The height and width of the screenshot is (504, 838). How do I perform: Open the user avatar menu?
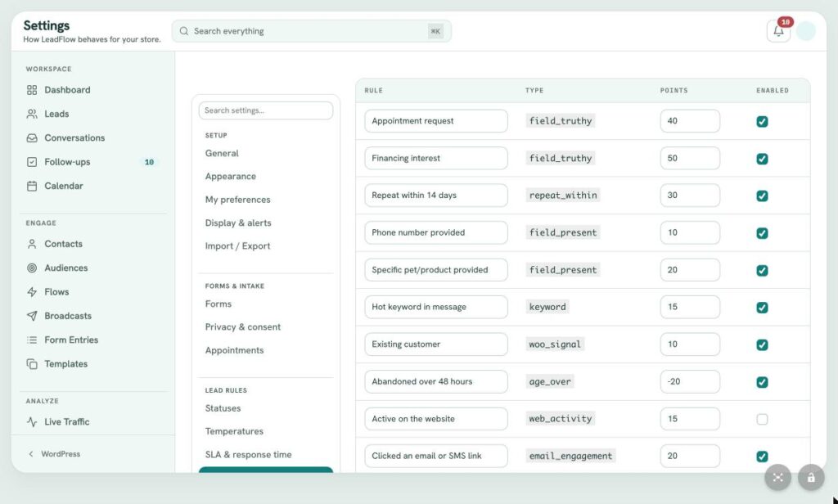pos(805,31)
